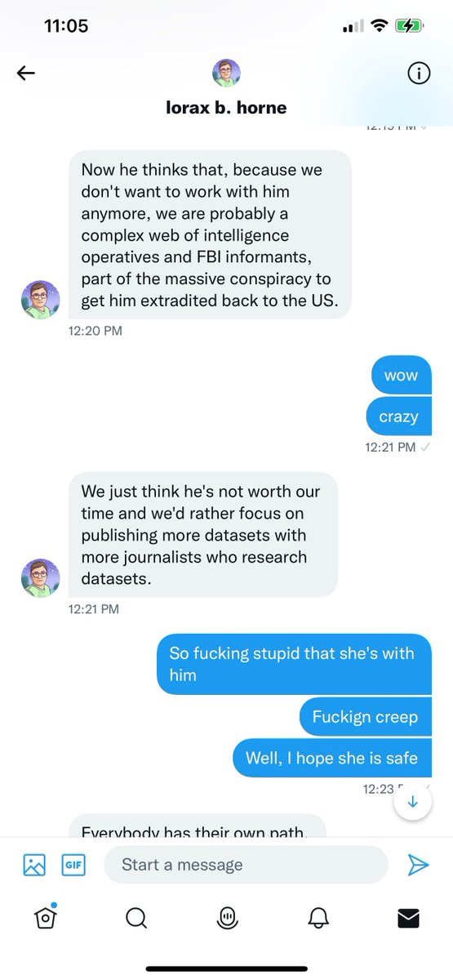Screen dimensions: 453x980
Task: Open conversation info icon
Action: coord(418,73)
